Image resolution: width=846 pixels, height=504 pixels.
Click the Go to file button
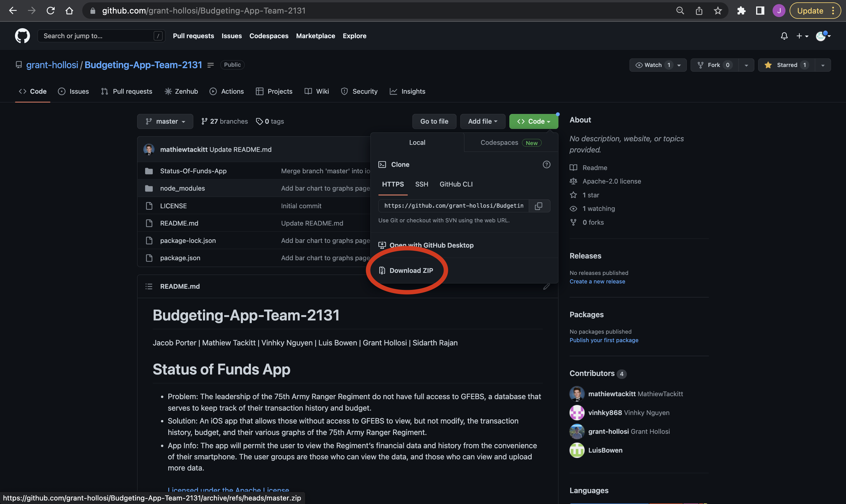click(x=434, y=121)
